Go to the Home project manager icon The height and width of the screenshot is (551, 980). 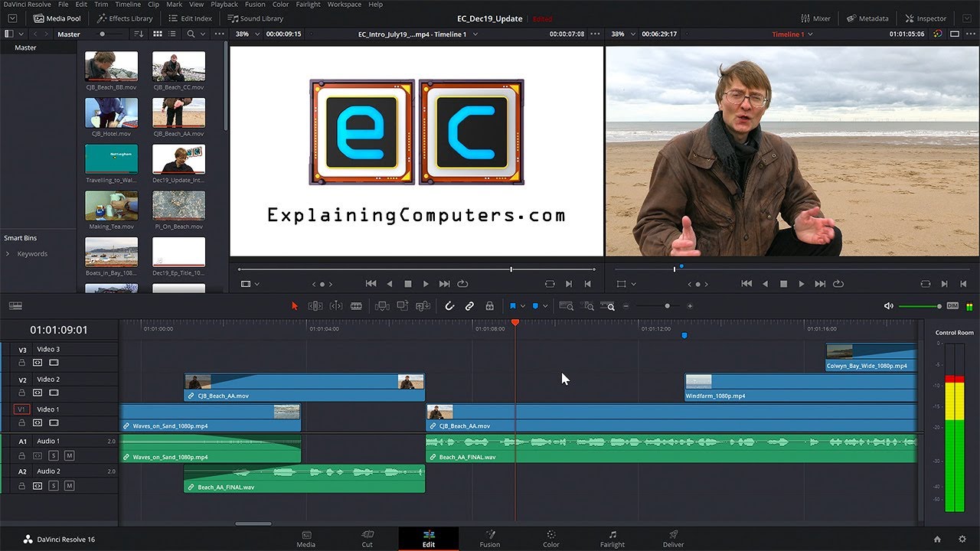(937, 539)
